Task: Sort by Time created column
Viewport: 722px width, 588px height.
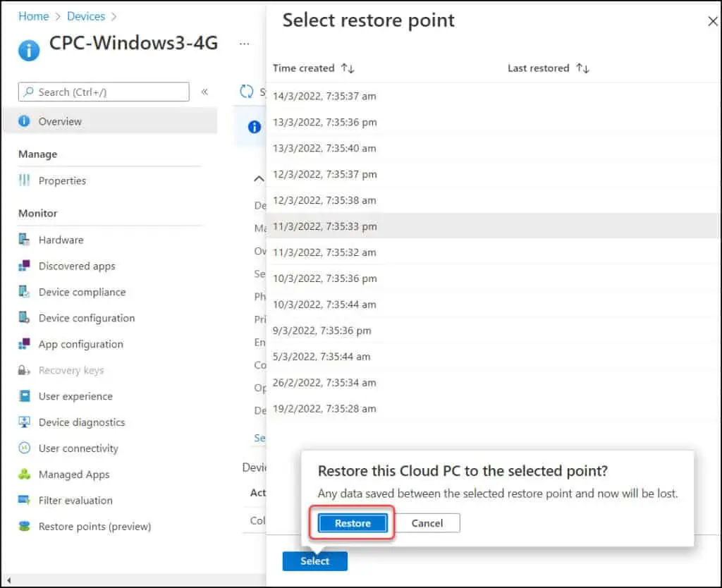Action: [313, 68]
